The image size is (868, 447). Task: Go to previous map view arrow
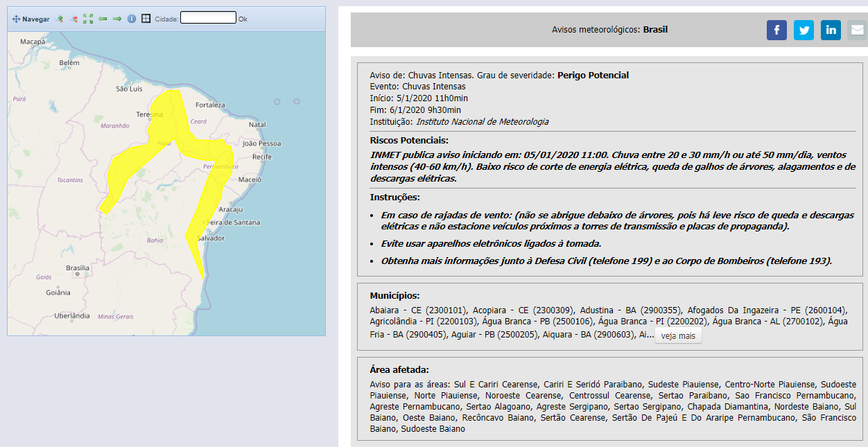pos(103,19)
